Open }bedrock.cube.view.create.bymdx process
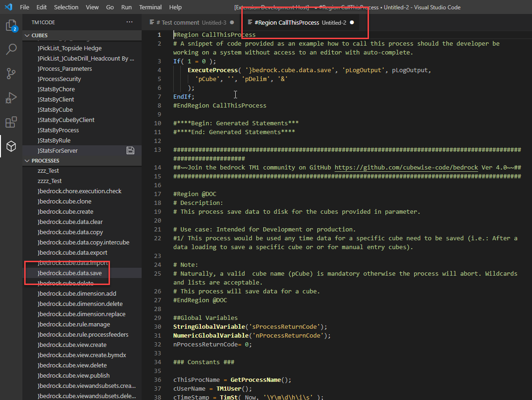Viewport: 532px width, 400px height. click(82, 355)
